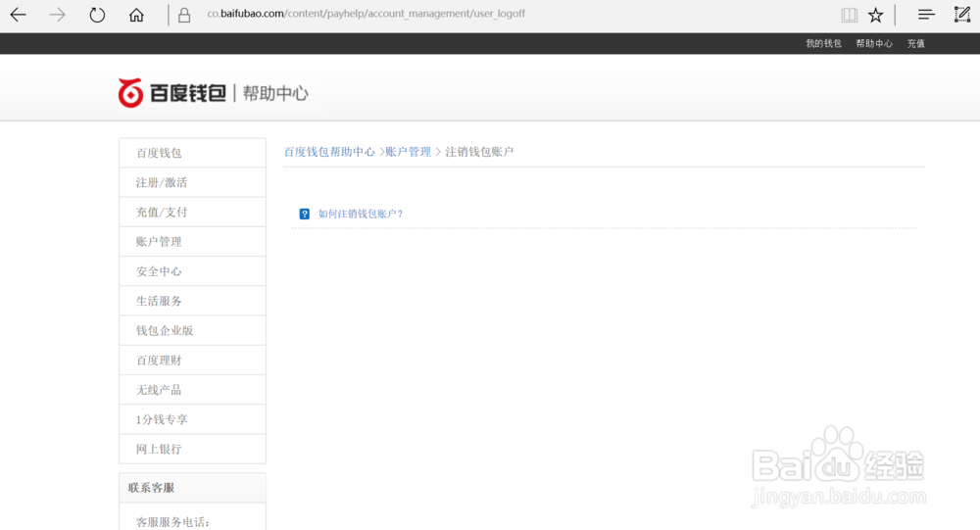Open 我的钱包 in top bar
The width and height of the screenshot is (980, 530).
(x=823, y=44)
